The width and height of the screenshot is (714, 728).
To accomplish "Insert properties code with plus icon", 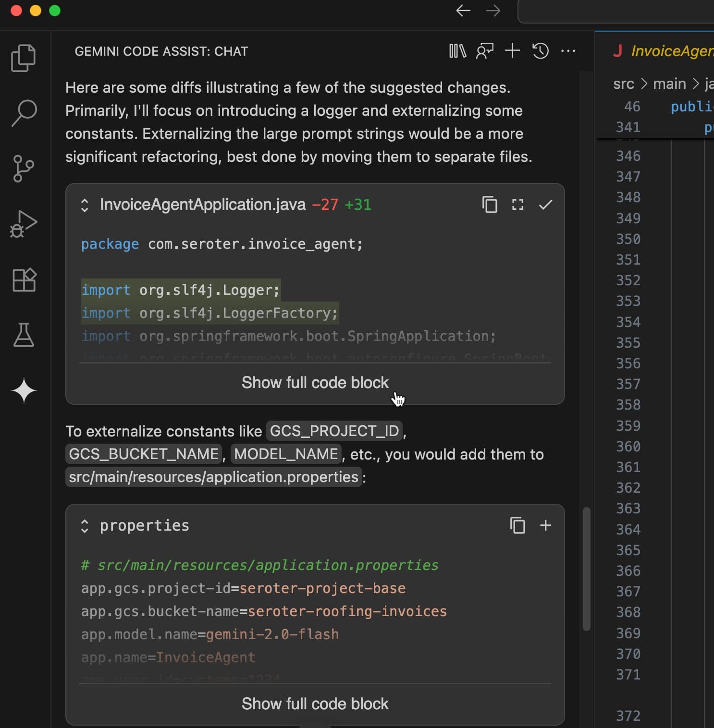I will pyautogui.click(x=545, y=525).
